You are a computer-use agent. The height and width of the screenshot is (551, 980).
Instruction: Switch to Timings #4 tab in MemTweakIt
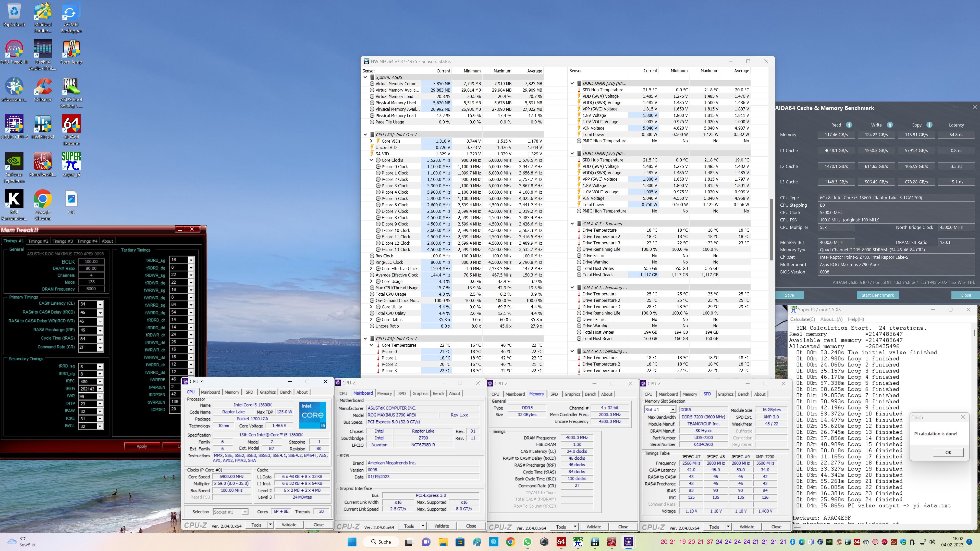(87, 241)
